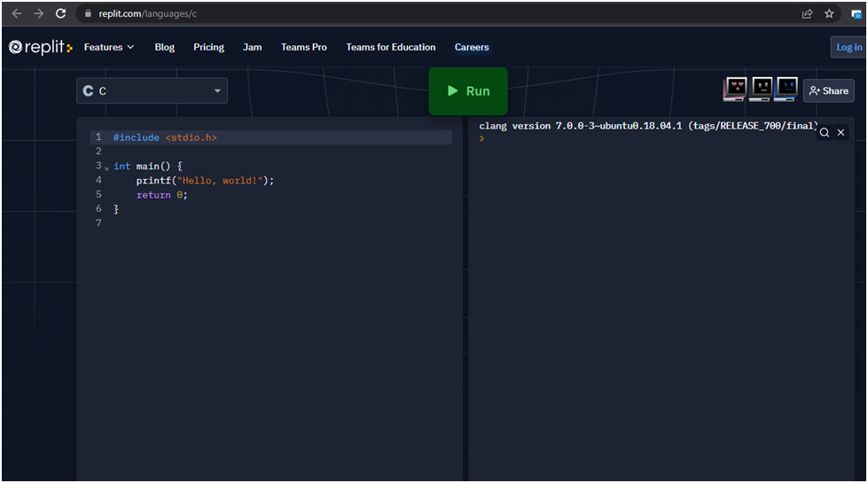Go back with browser back arrow

pyautogui.click(x=16, y=13)
